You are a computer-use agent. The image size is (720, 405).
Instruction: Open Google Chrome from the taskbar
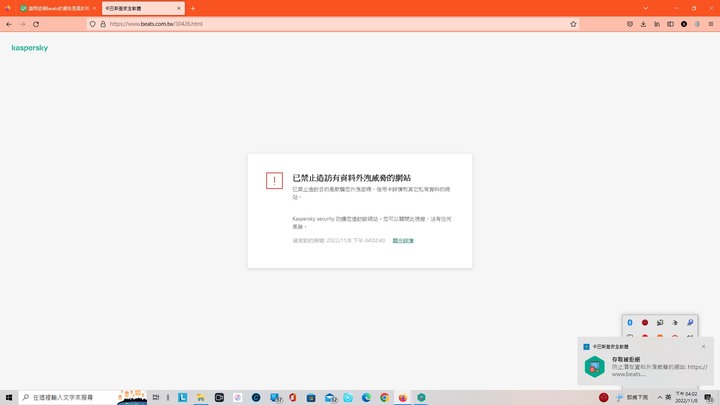384,397
